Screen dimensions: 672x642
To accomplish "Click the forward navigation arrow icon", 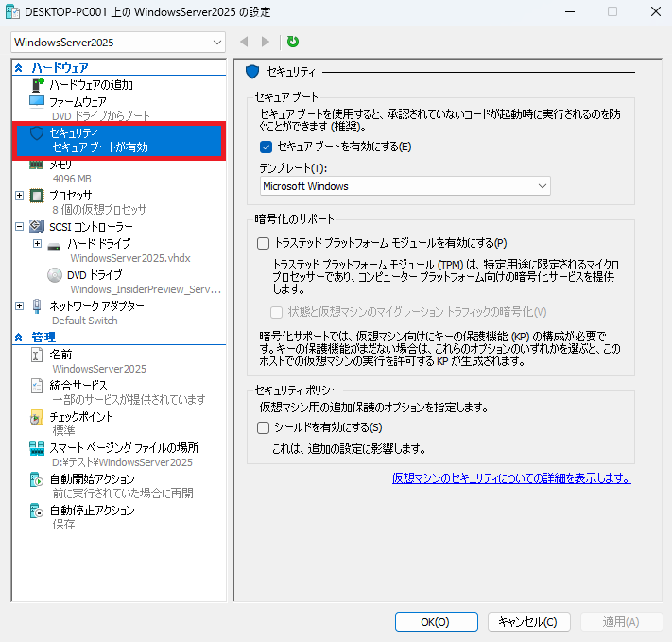I will coord(266,42).
